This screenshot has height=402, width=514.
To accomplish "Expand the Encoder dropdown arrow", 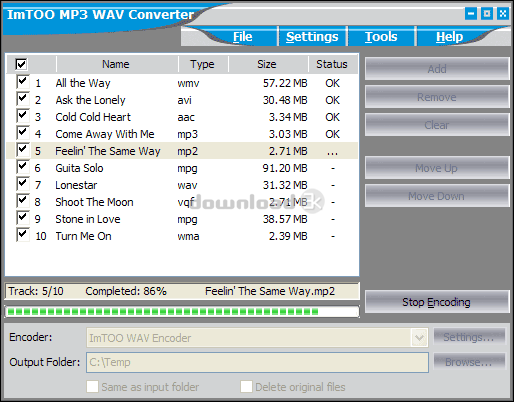I will point(419,338).
